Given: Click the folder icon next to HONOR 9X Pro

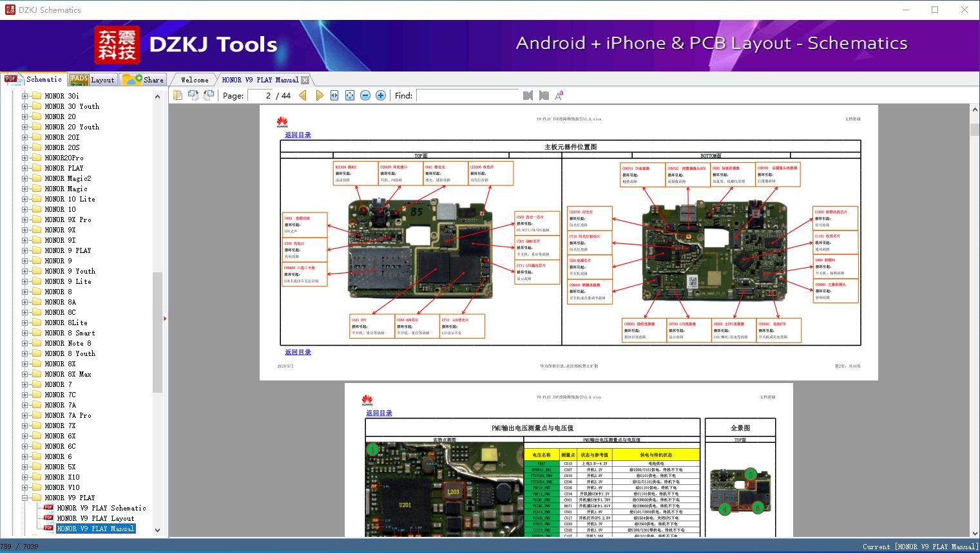Looking at the screenshot, I should [x=37, y=220].
